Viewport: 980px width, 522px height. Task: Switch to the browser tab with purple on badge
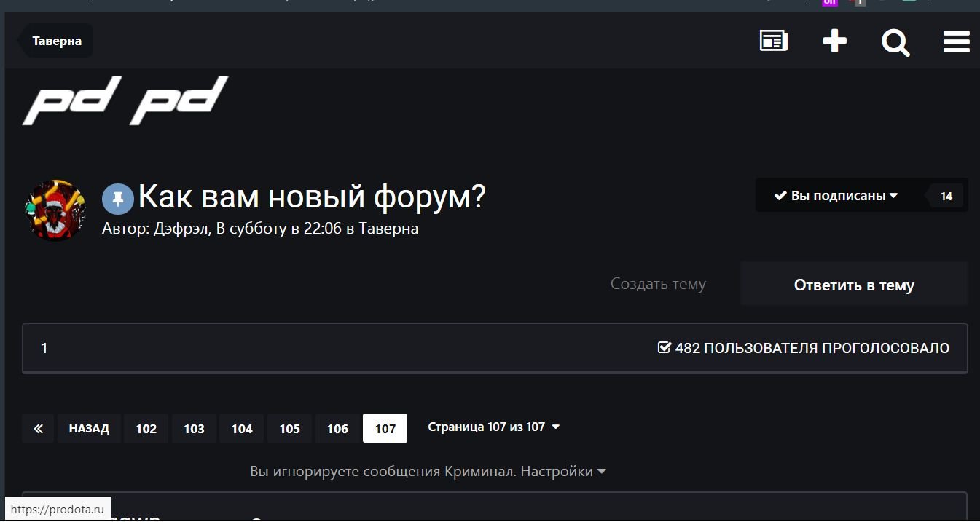829,2
